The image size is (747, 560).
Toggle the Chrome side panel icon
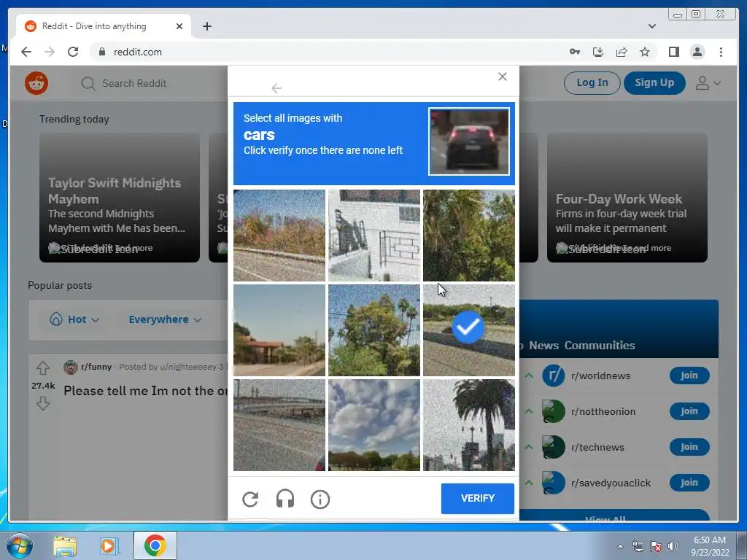pos(673,52)
